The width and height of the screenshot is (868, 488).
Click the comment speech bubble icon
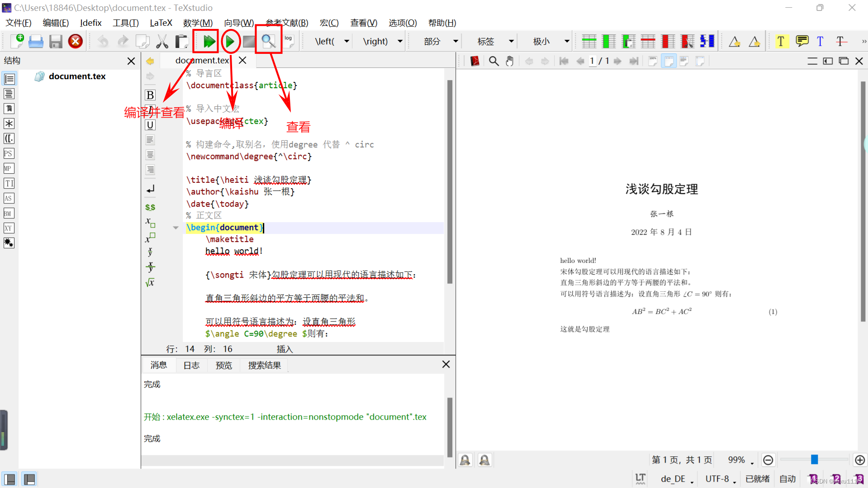[x=802, y=41]
